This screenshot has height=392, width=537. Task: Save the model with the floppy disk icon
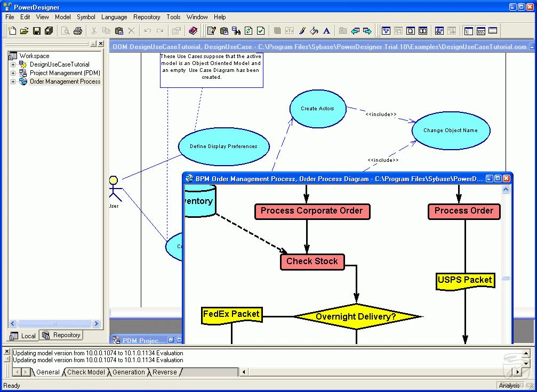tap(37, 31)
